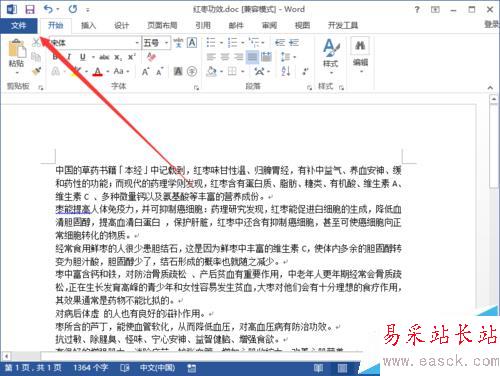Toggle strikethrough abc formatting

pos(104,57)
